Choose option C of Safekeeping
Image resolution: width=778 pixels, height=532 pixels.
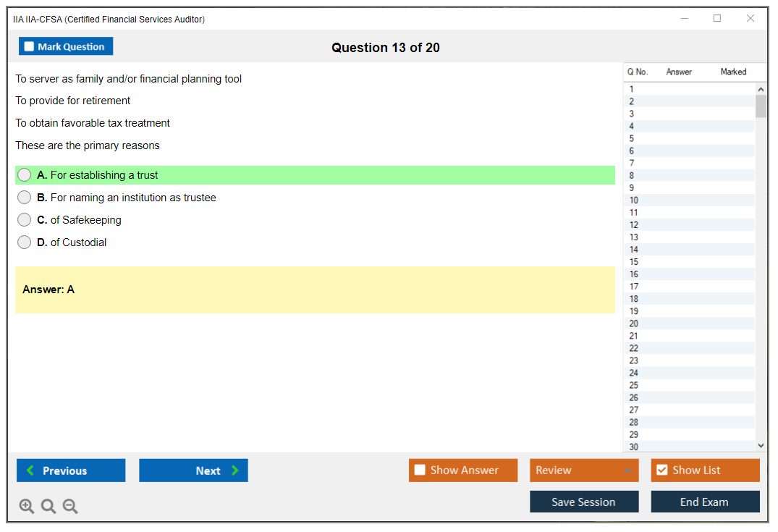click(25, 220)
